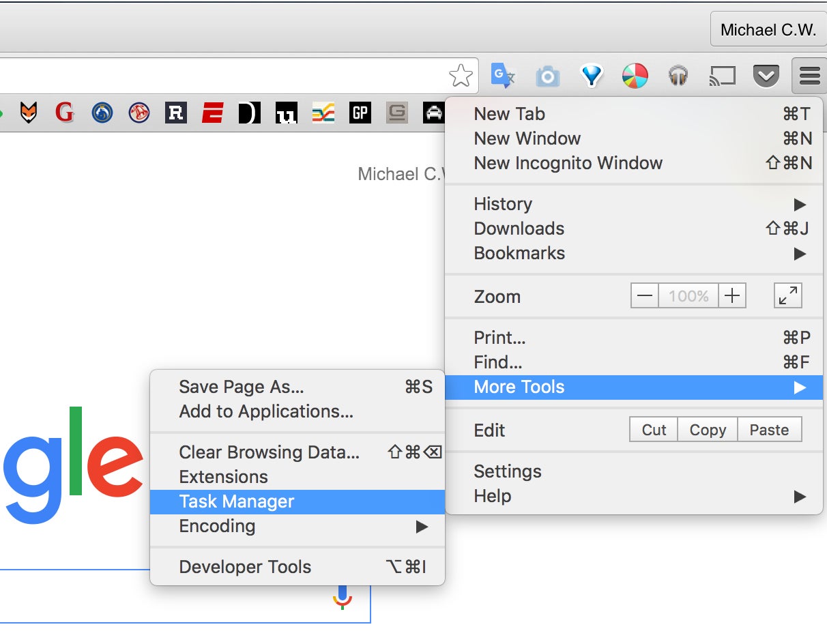Click the colorful pie chart extension icon
This screenshot has height=644, width=827.
(635, 76)
